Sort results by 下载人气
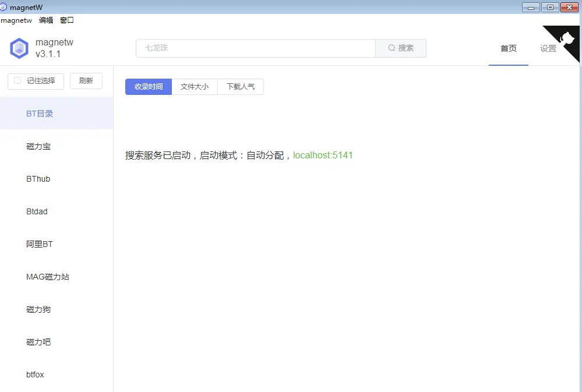Viewport: 582px width, 392px height. coord(241,87)
